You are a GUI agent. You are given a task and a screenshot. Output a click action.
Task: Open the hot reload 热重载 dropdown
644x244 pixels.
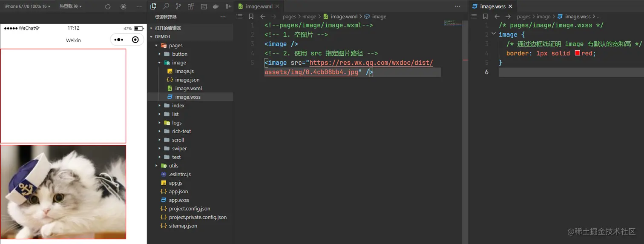71,6
